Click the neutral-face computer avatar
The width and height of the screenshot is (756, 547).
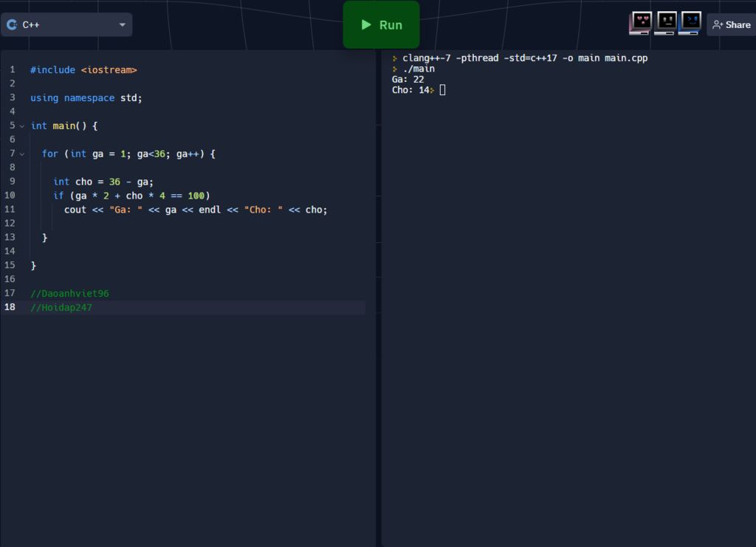[665, 23]
